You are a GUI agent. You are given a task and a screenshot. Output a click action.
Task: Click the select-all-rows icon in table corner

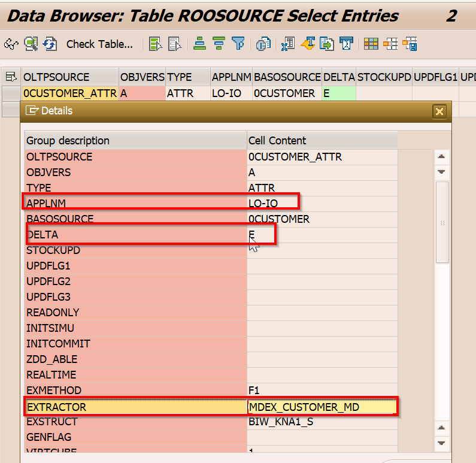click(x=11, y=77)
